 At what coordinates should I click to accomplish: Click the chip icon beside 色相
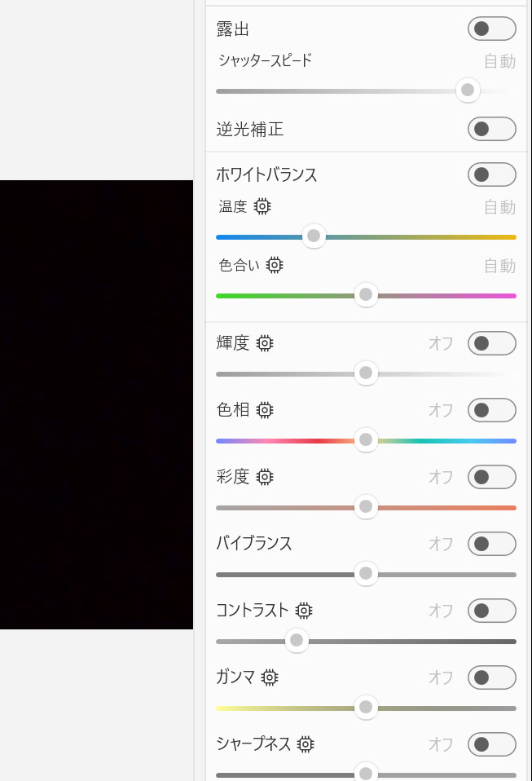click(265, 410)
